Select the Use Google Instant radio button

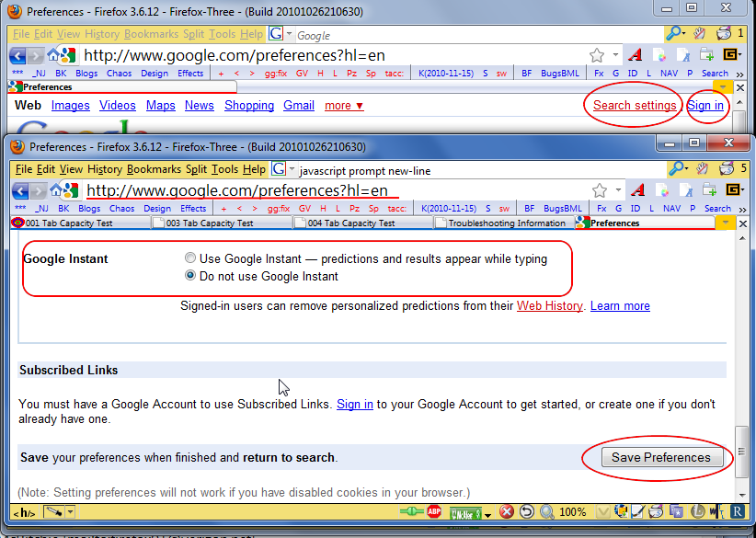click(190, 258)
